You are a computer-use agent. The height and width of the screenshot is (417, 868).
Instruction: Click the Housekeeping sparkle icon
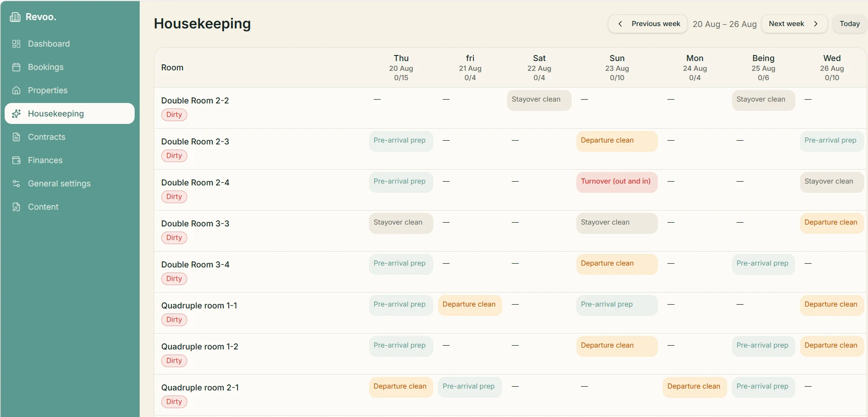(16, 114)
